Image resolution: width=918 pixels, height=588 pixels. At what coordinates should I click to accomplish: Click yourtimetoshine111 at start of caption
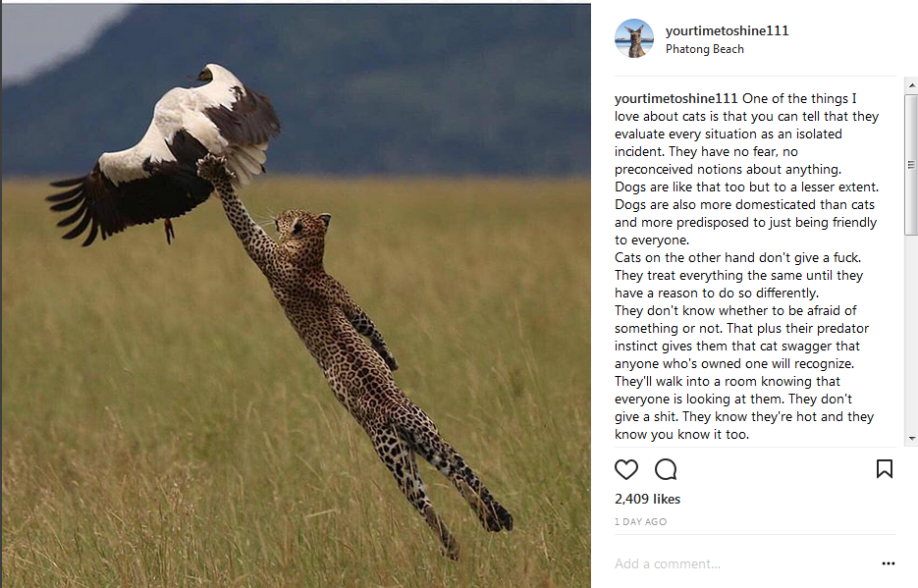click(x=675, y=98)
